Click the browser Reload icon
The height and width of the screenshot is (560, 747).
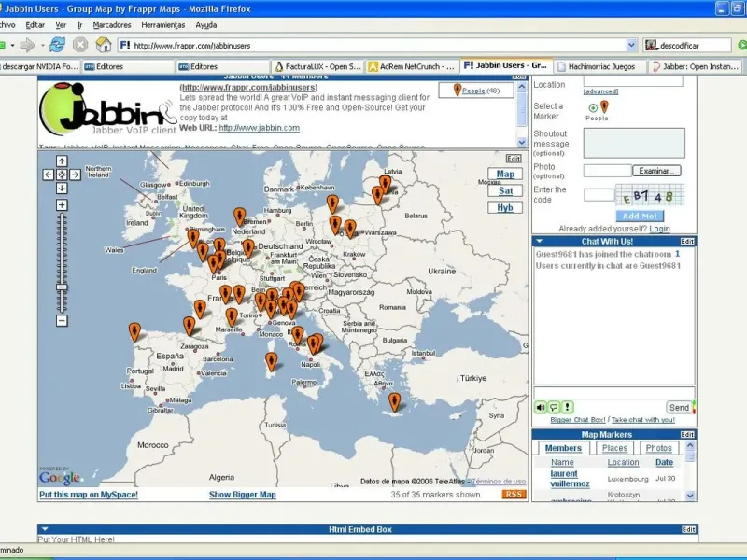pos(58,45)
